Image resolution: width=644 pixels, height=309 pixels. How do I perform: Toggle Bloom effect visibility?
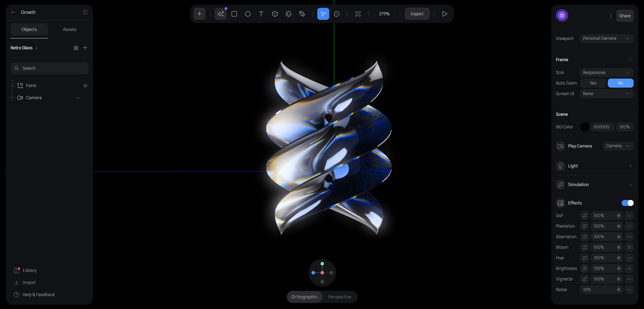(x=629, y=247)
